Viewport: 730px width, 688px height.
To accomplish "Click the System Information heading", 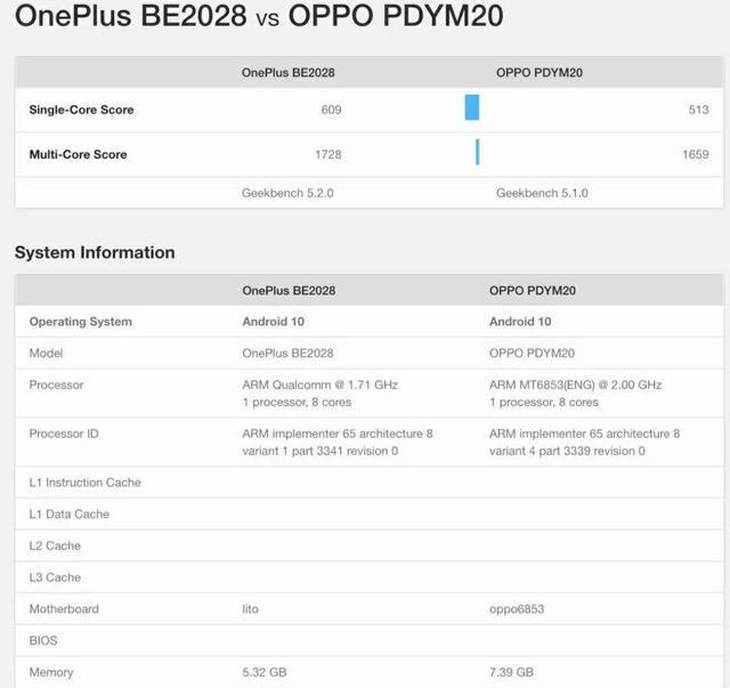I will (x=95, y=252).
